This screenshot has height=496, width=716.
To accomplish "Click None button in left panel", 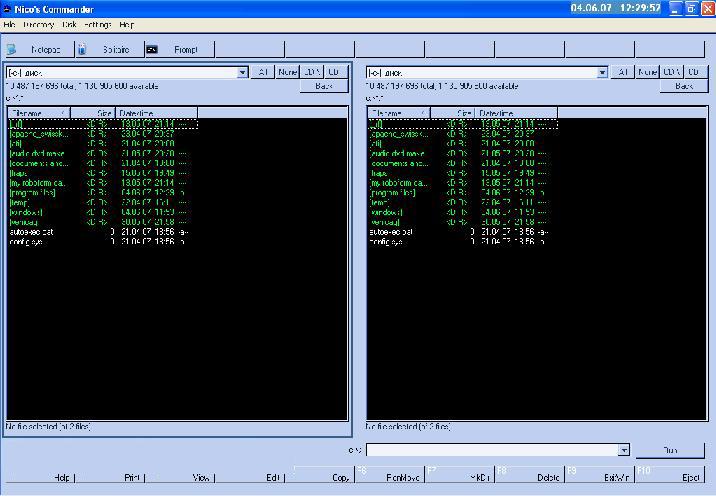I will pyautogui.click(x=287, y=72).
